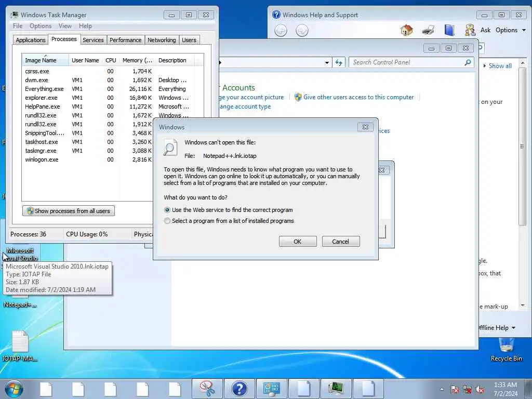Image resolution: width=532 pixels, height=399 pixels.
Task: Open the Windows Start menu orb
Action: (14, 389)
